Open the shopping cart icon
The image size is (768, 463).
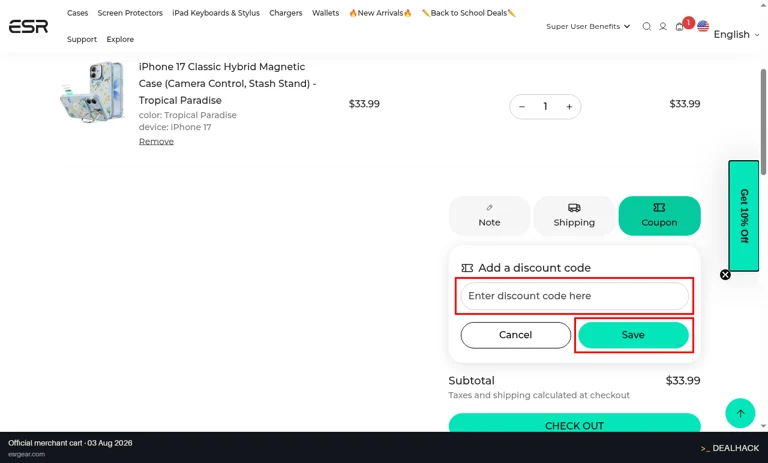(679, 27)
